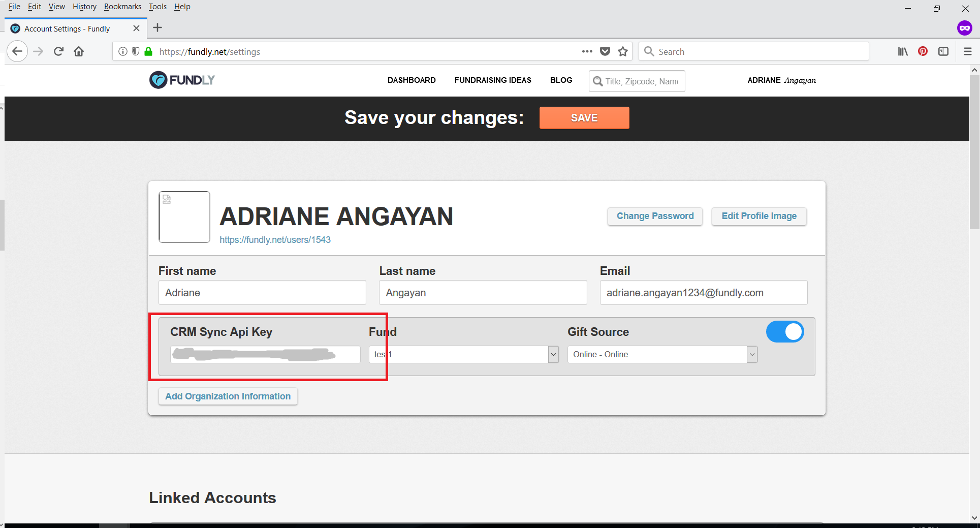Screen dimensions: 980x528
Task: Open a new browser tab
Action: [x=157, y=28]
